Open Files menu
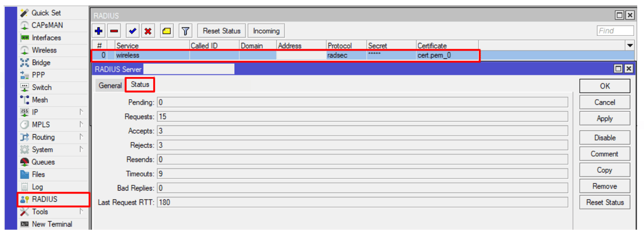 point(39,175)
